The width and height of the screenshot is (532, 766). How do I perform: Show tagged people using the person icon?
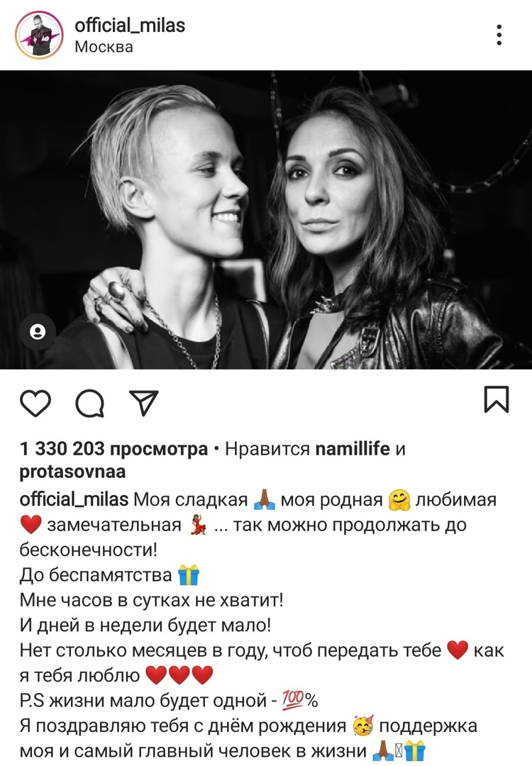[x=38, y=332]
